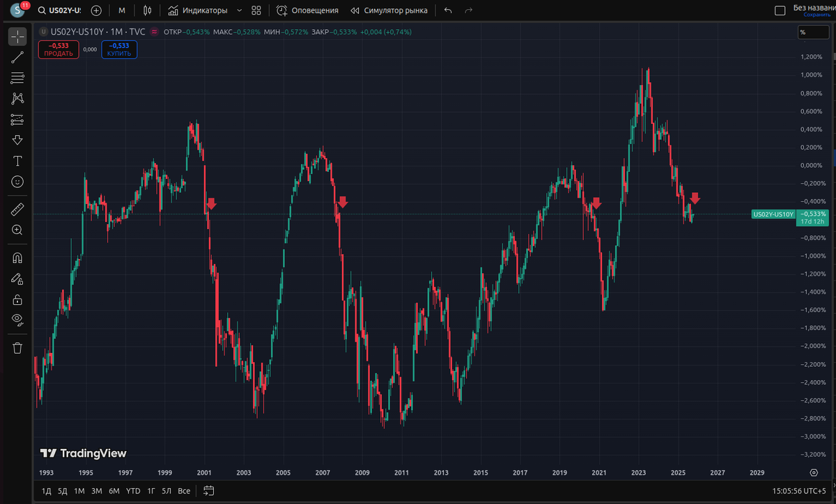This screenshot has width=836, height=504.
Task: Click the КУПИТЬ buy button
Action: point(119,49)
